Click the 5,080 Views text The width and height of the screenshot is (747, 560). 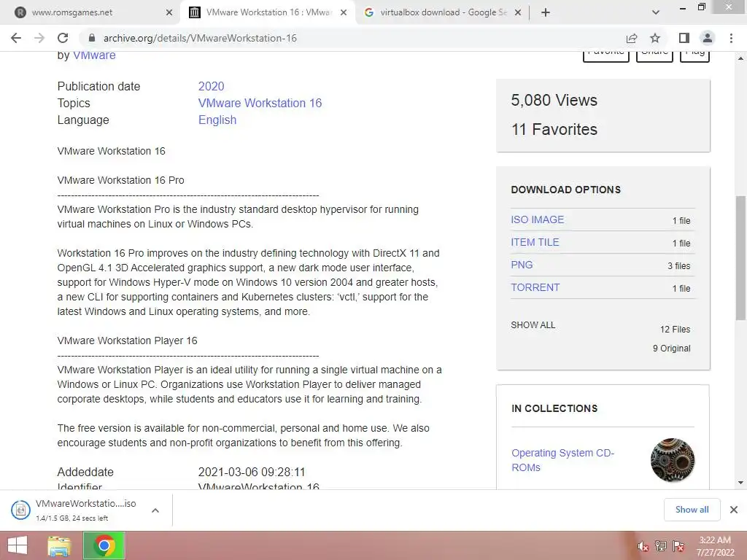[554, 100]
